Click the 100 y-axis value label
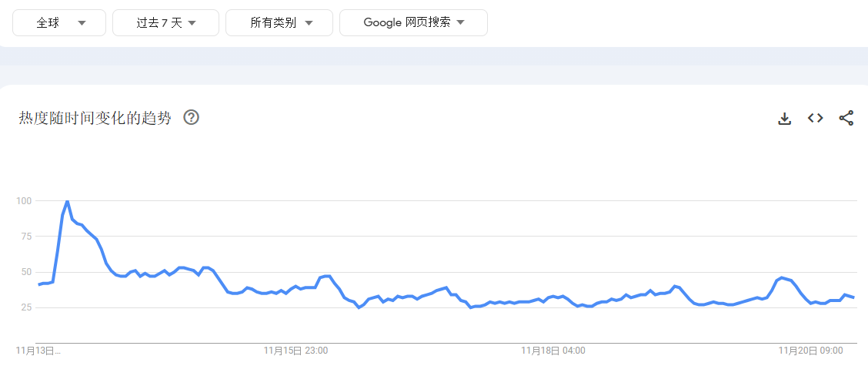The width and height of the screenshot is (868, 366). click(x=23, y=201)
